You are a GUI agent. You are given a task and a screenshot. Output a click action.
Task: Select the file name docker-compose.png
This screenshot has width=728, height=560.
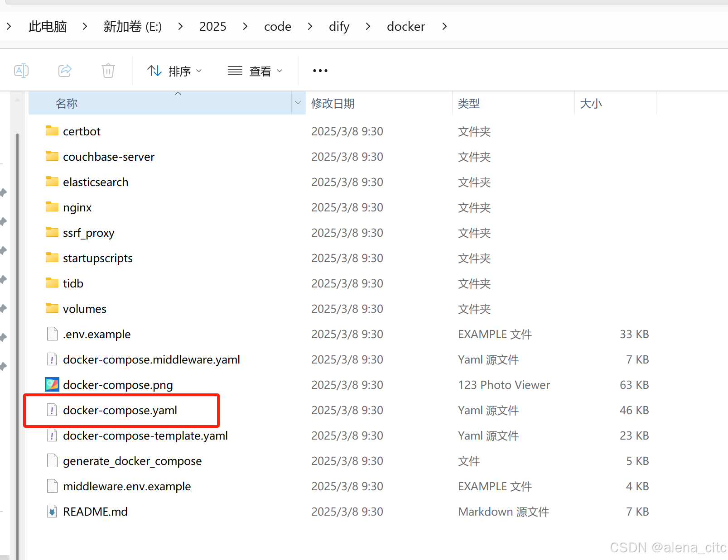tap(118, 385)
